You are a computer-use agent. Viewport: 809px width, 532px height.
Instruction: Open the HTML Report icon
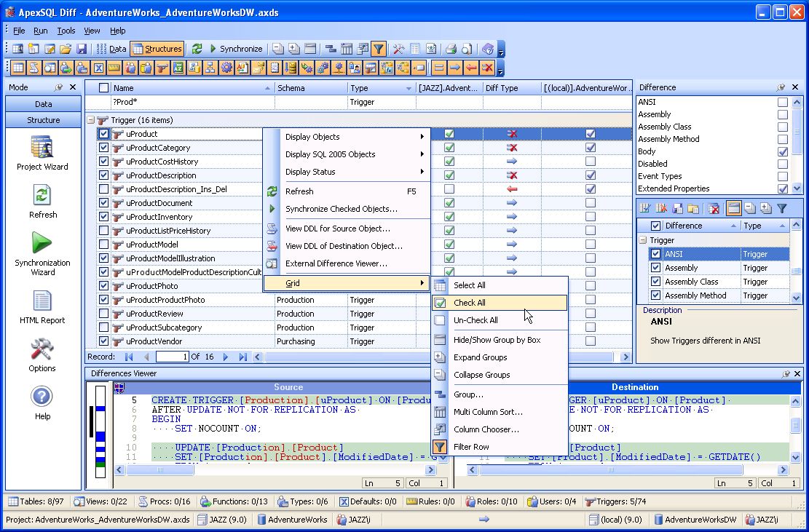coord(42,301)
